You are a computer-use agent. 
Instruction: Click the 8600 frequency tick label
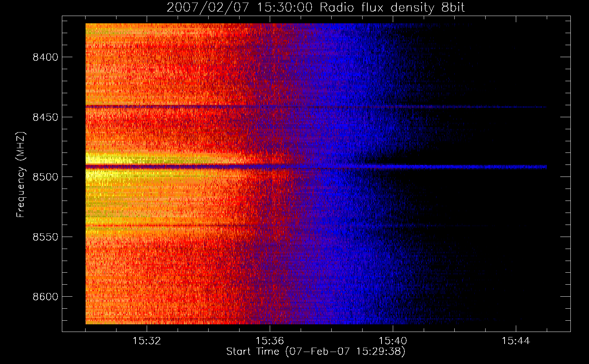pyautogui.click(x=46, y=297)
